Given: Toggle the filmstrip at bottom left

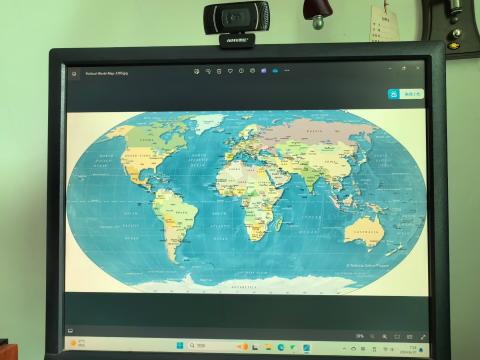Looking at the screenshot, I should pos(70,331).
